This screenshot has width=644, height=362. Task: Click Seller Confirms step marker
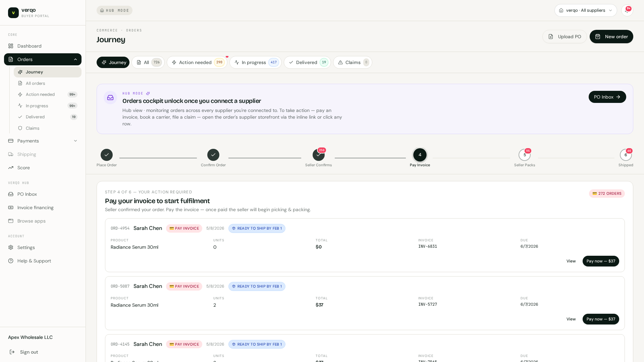pos(319,155)
